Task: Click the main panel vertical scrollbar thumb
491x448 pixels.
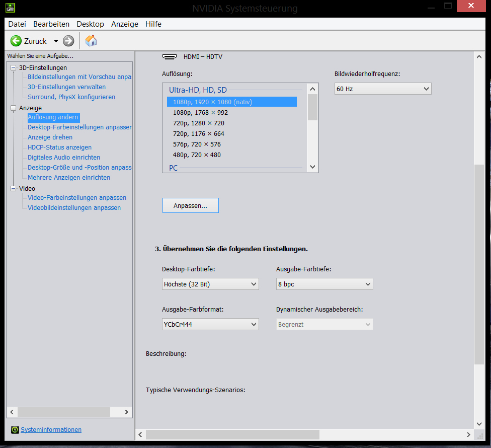Action: click(x=479, y=264)
